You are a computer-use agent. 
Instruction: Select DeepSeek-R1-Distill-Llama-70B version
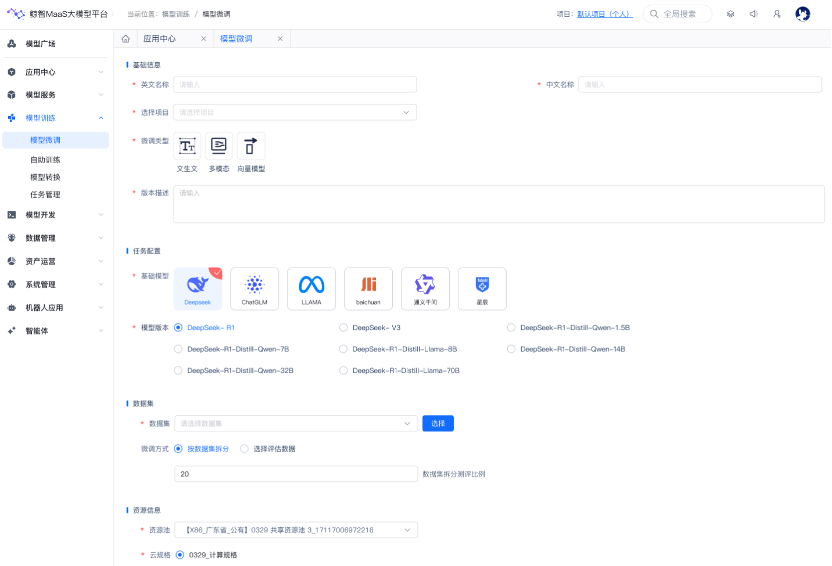(x=343, y=371)
